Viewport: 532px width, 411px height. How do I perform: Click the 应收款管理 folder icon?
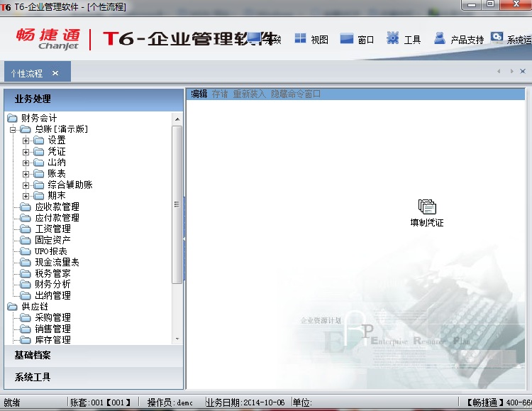tap(25, 207)
